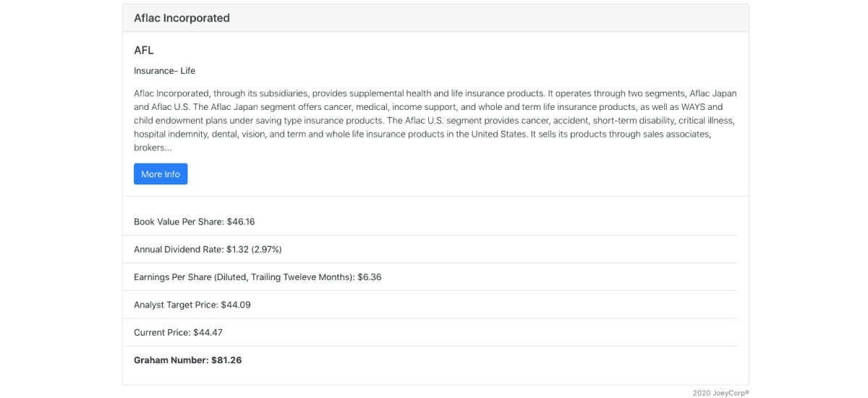The width and height of the screenshot is (868, 398).
Task: Click the More Info button
Action: 161,174
